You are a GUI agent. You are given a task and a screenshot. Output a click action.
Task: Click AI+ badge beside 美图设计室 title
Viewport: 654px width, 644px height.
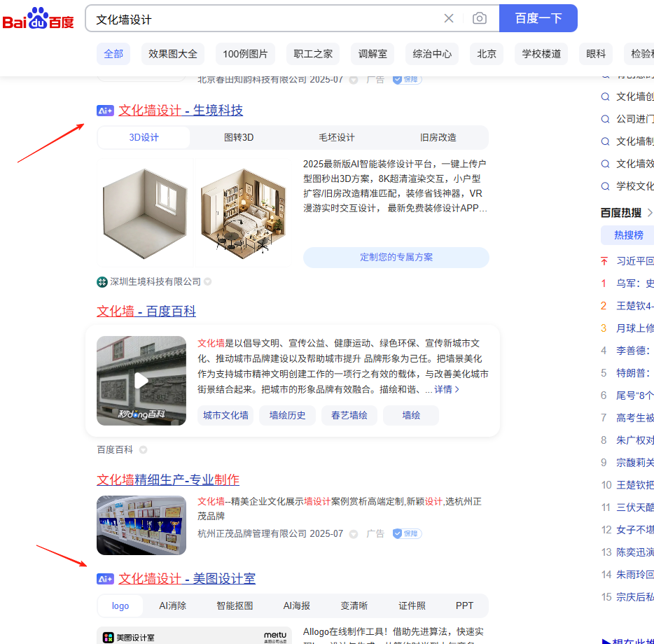(x=105, y=579)
